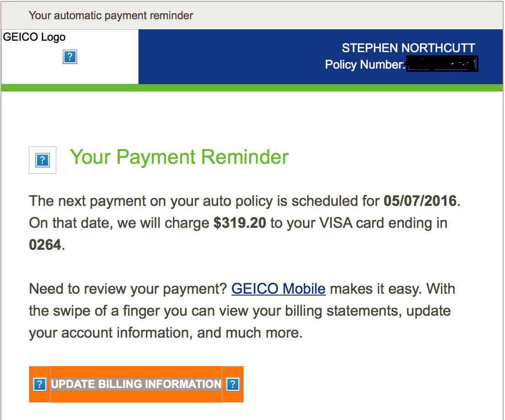Click the subject line Your automatic payment reminder

coord(112,15)
